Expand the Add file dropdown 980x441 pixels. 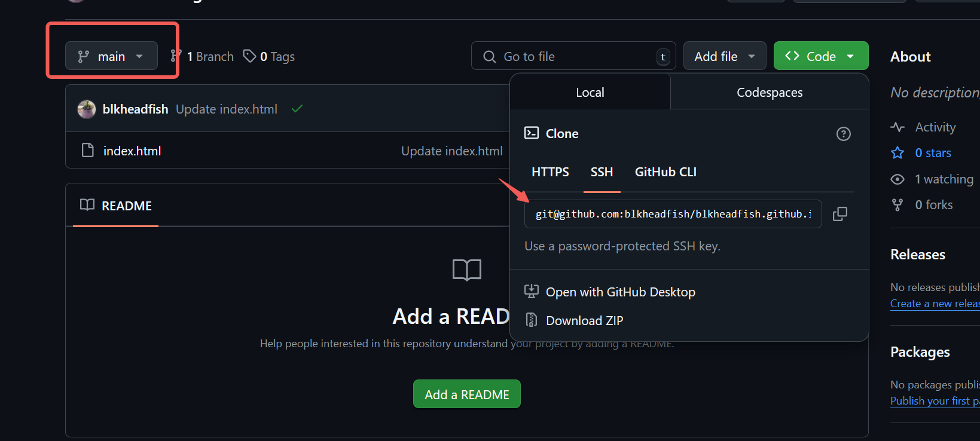[x=725, y=56]
